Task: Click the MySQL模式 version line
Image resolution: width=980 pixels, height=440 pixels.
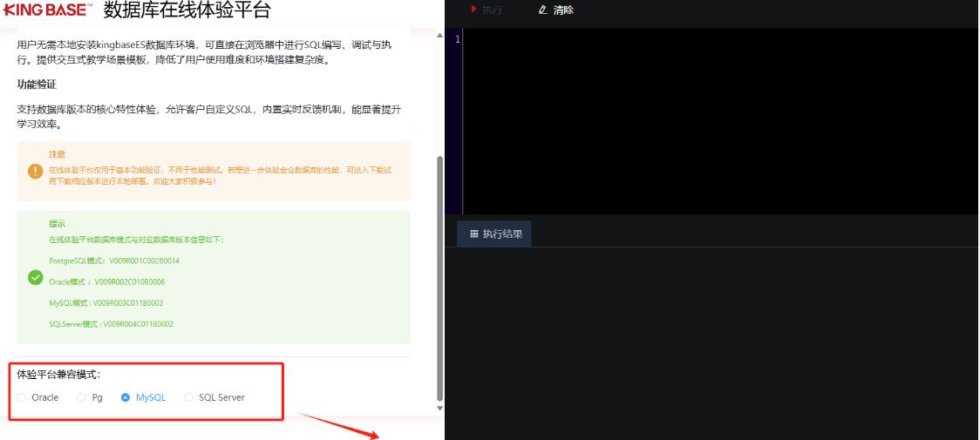Action: pos(106,303)
